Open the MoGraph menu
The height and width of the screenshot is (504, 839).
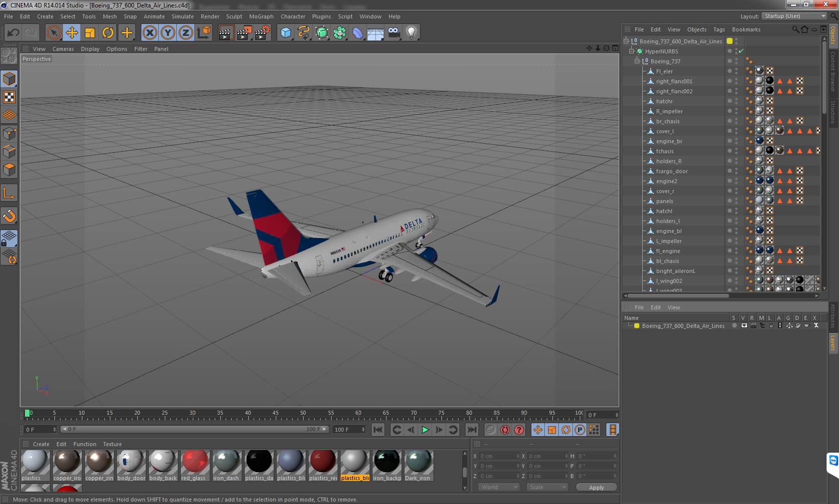(261, 16)
